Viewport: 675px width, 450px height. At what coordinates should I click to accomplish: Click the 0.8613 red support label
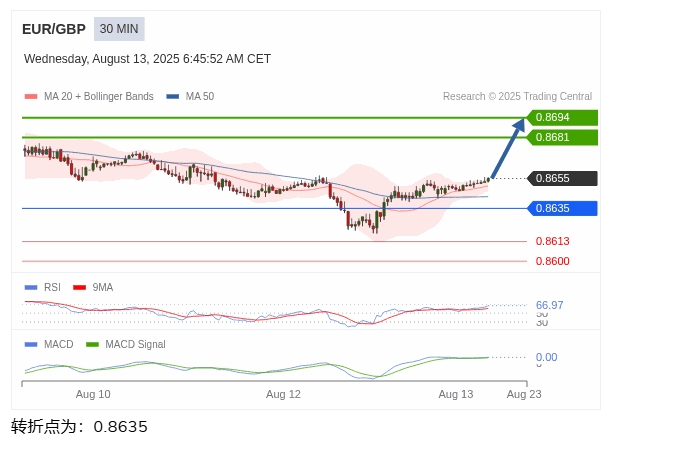552,241
